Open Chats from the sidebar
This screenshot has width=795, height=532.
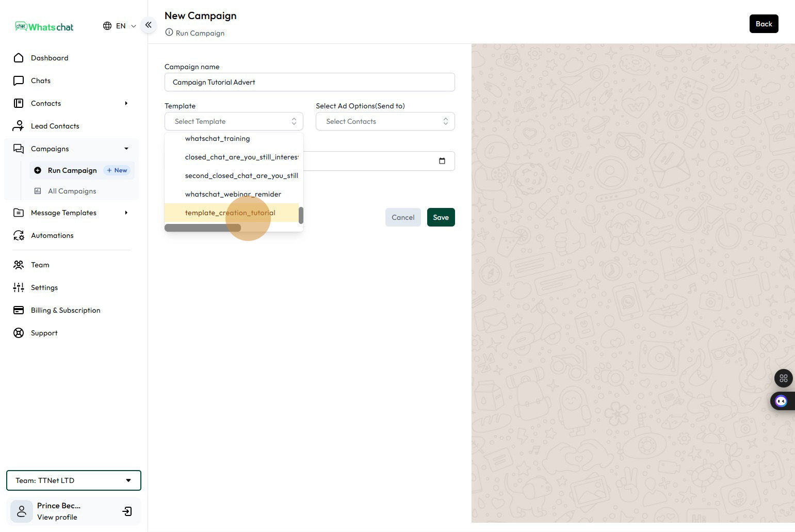pyautogui.click(x=41, y=80)
